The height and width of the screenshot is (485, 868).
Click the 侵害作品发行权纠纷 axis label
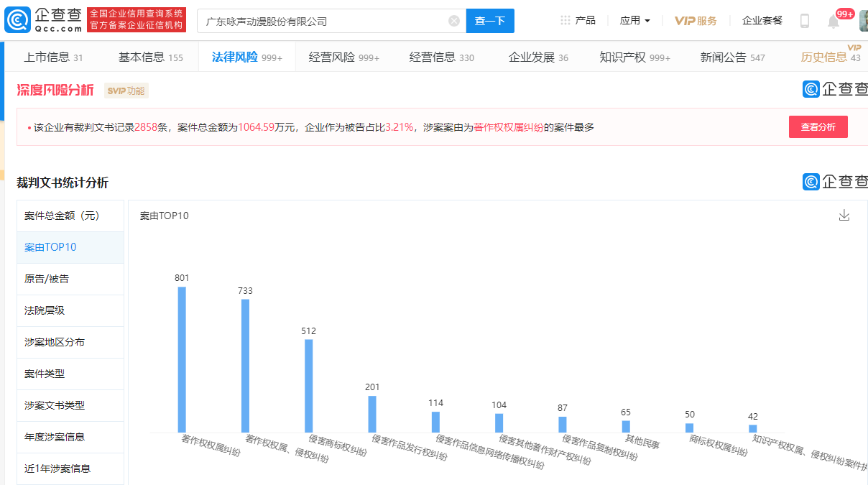click(x=410, y=447)
